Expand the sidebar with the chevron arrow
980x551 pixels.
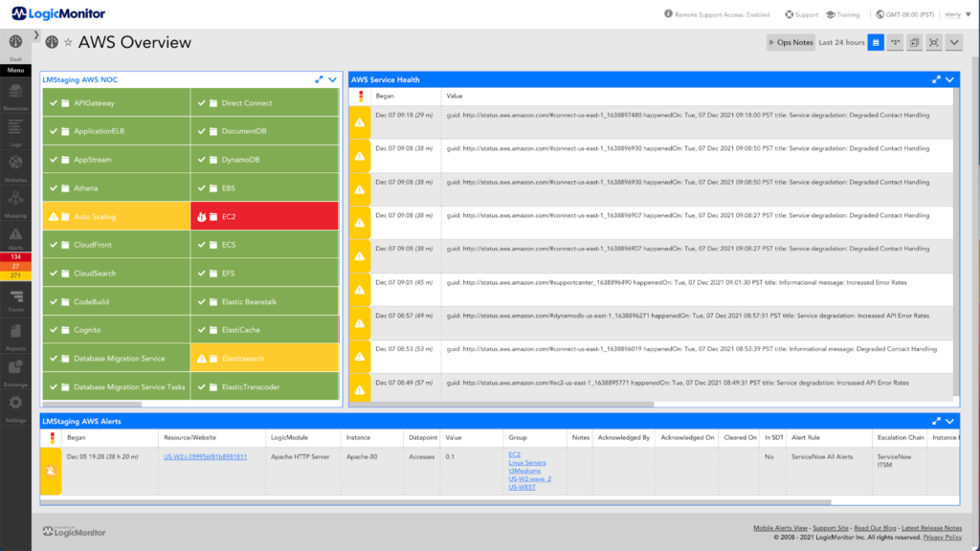click(x=36, y=35)
